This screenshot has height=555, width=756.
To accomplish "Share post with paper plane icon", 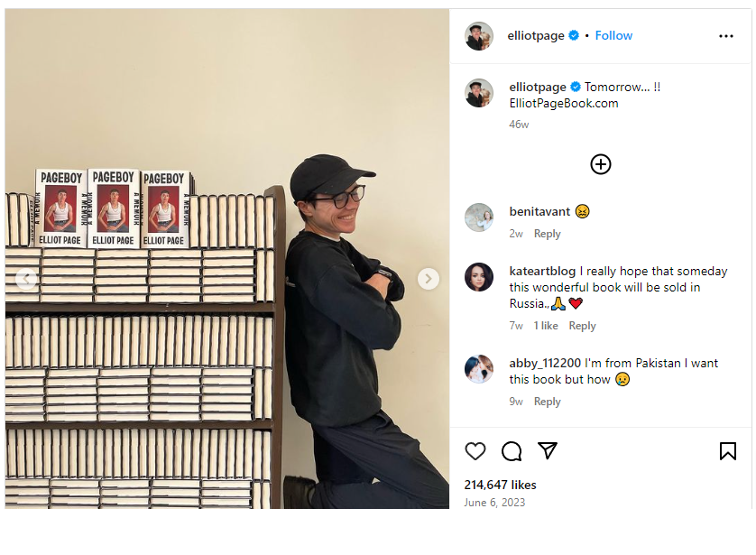I will click(x=548, y=450).
